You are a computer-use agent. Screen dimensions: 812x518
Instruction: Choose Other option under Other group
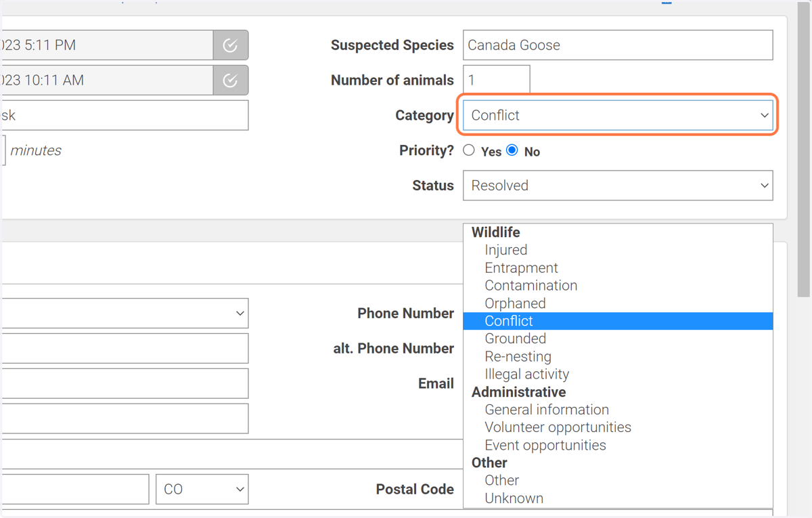click(618, 480)
